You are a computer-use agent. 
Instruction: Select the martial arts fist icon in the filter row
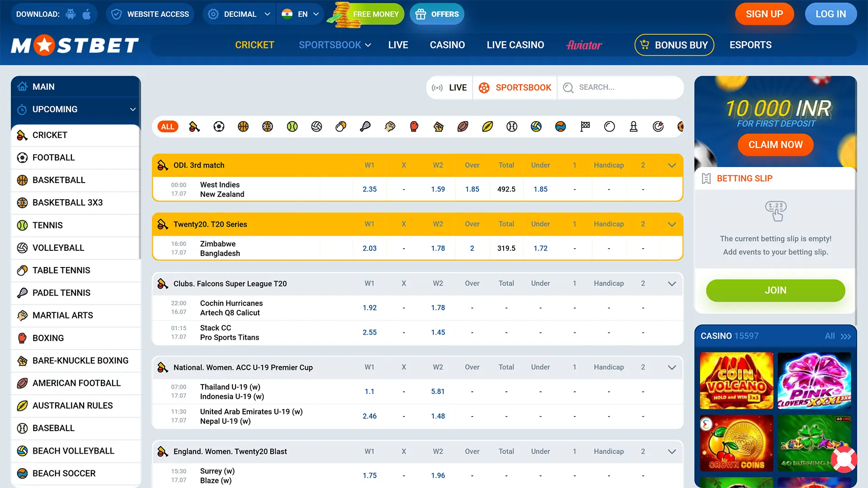click(390, 127)
